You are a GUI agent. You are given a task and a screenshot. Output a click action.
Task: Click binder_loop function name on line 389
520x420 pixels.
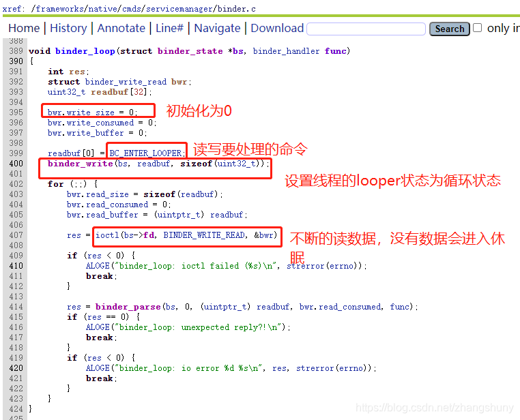point(85,51)
